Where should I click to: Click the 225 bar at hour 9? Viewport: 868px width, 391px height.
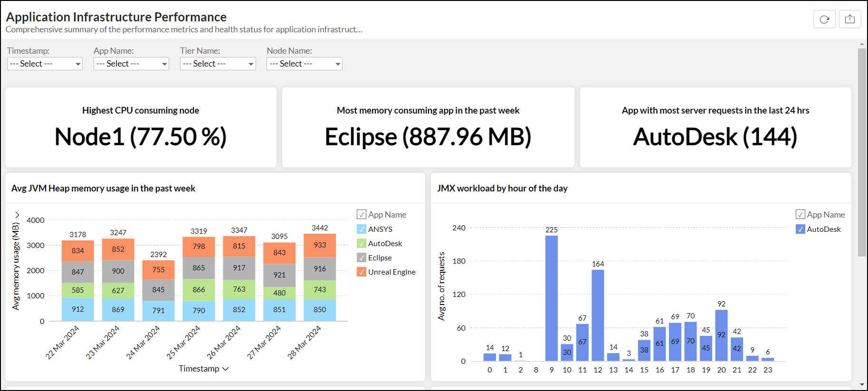[x=552, y=298]
